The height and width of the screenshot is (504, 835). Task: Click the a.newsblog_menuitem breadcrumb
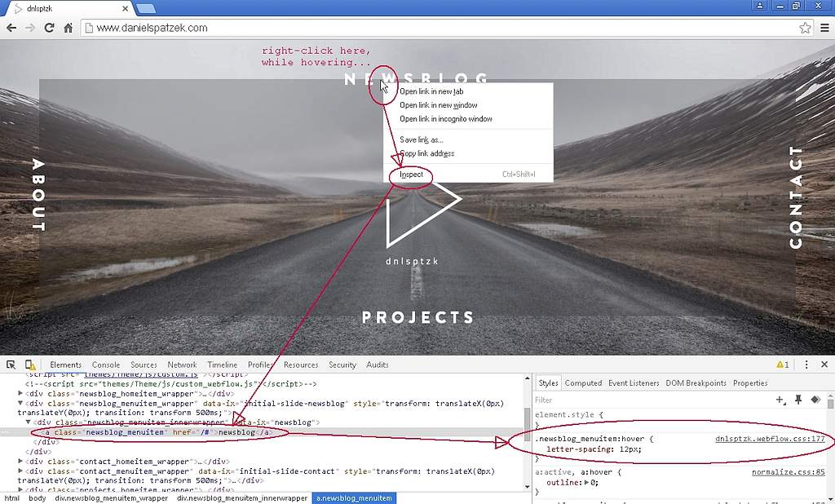pyautogui.click(x=354, y=498)
